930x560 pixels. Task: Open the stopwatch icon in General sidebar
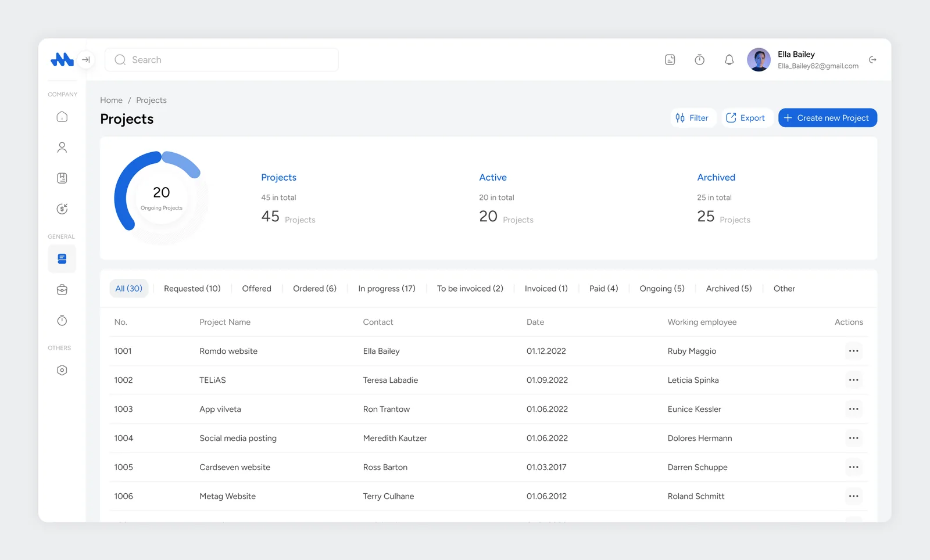coord(62,320)
